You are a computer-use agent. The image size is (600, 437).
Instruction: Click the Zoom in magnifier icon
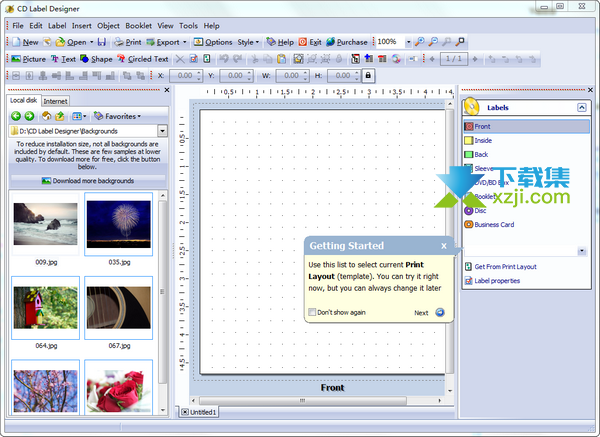pos(420,42)
